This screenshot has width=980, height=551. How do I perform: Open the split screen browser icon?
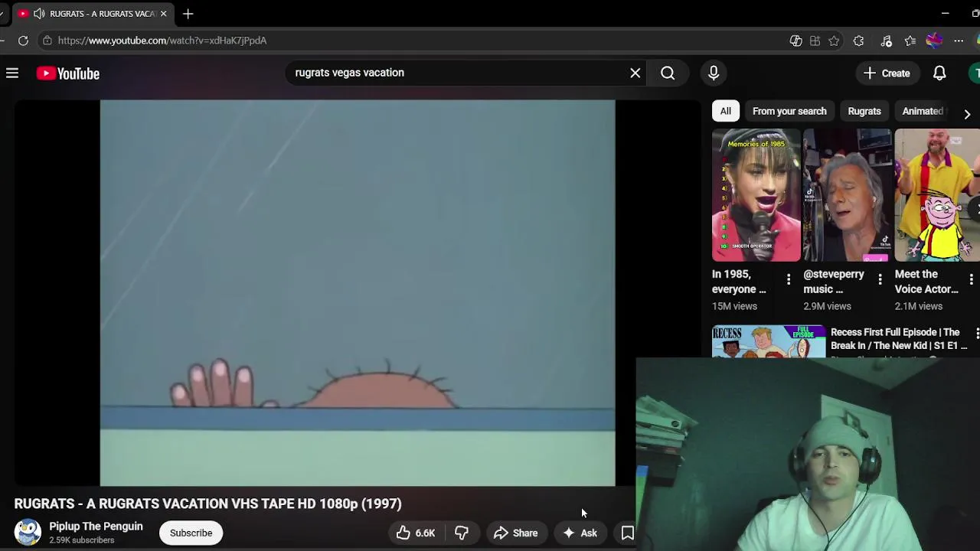coord(815,41)
